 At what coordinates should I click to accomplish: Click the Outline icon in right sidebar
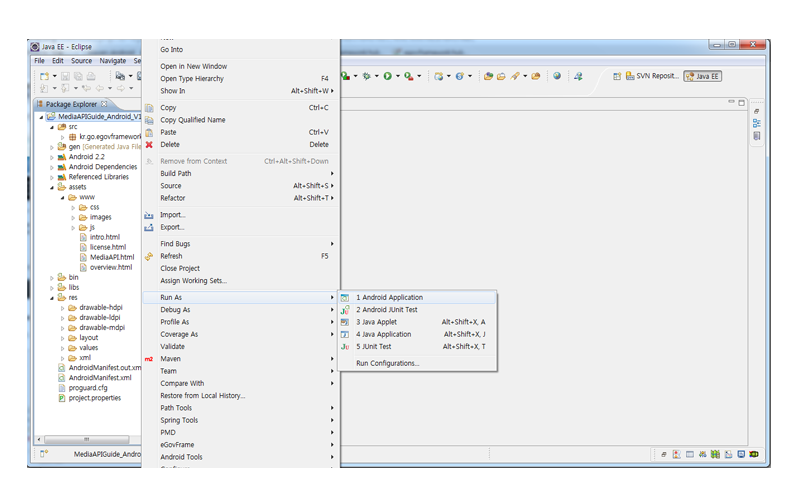click(757, 123)
